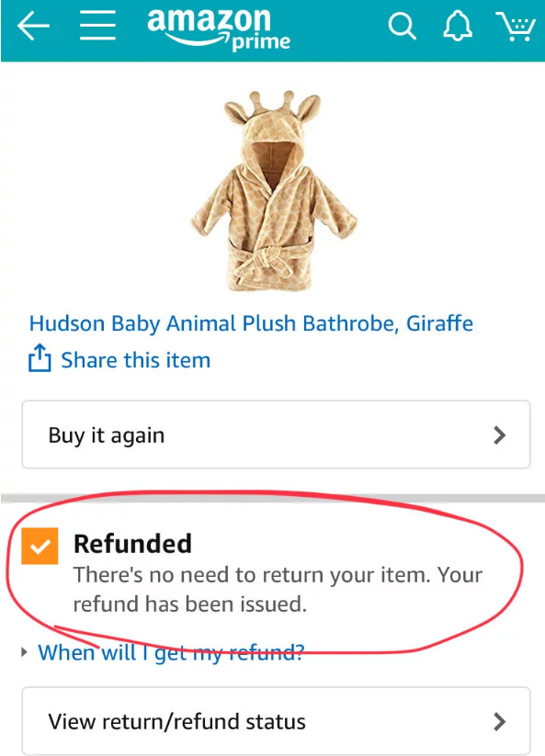Tap the share icon next to the product
The image size is (545, 756).
39,359
